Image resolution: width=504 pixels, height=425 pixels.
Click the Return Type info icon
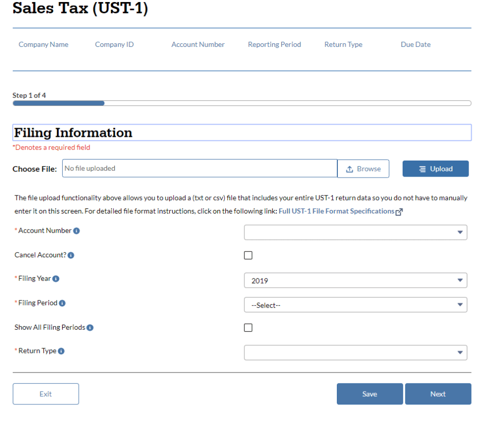[62, 351]
